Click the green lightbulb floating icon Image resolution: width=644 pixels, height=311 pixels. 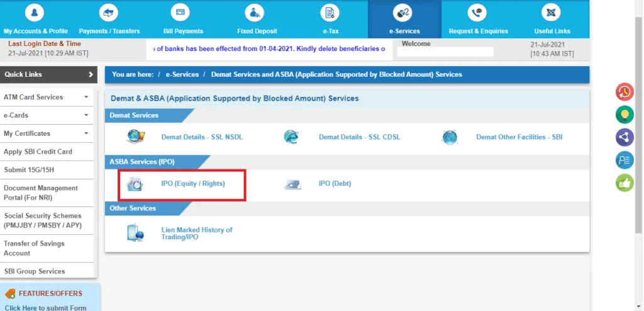tap(625, 115)
